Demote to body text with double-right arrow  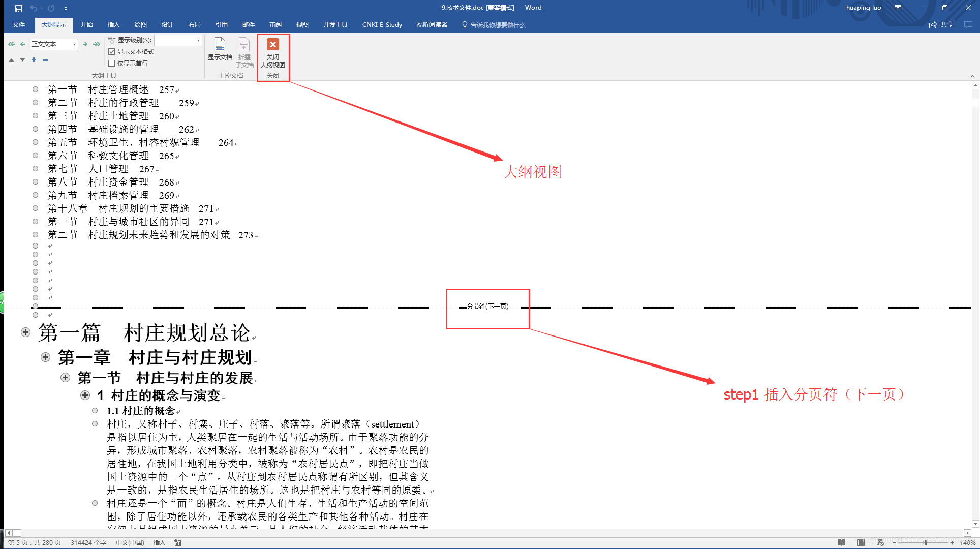coord(96,44)
